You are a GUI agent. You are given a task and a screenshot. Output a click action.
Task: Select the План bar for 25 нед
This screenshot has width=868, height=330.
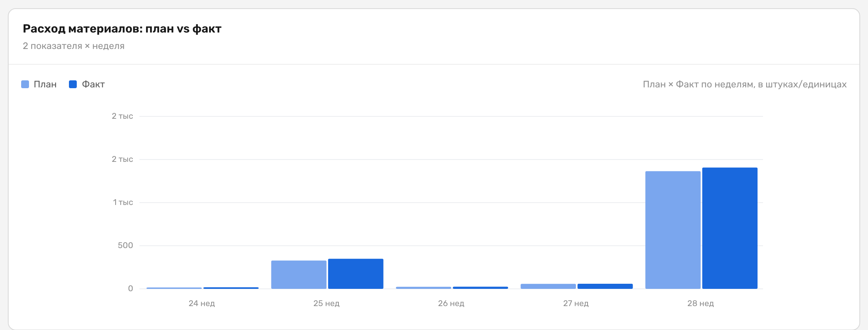pos(299,275)
